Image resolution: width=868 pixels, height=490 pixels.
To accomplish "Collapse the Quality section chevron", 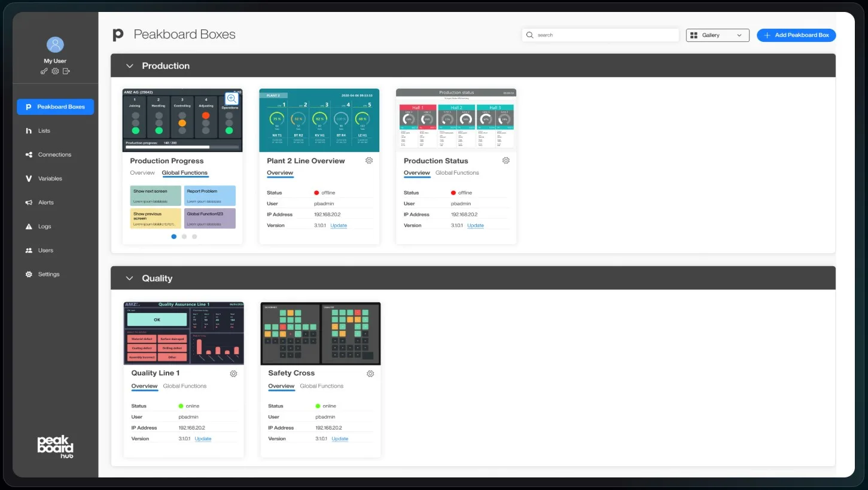I will [129, 278].
